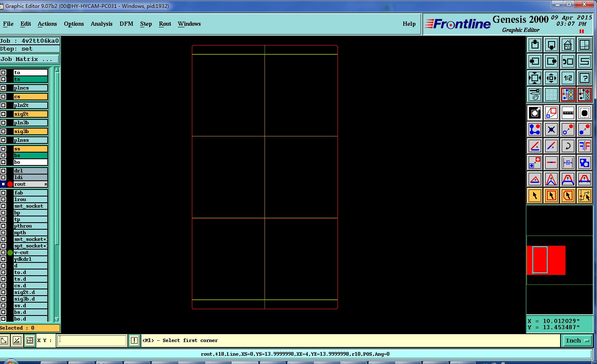Viewport: 597px width, 364px height.
Task: Click the small expander on rout layer row
Action: (x=46, y=184)
